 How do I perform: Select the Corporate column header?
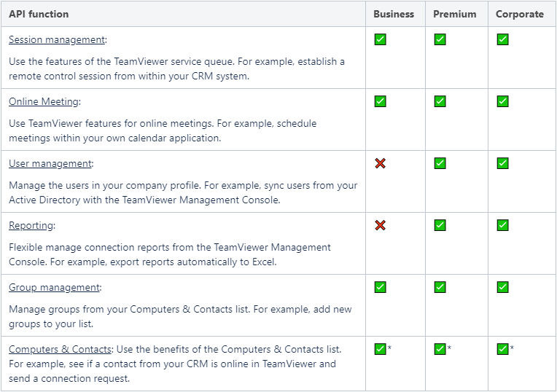pos(520,14)
